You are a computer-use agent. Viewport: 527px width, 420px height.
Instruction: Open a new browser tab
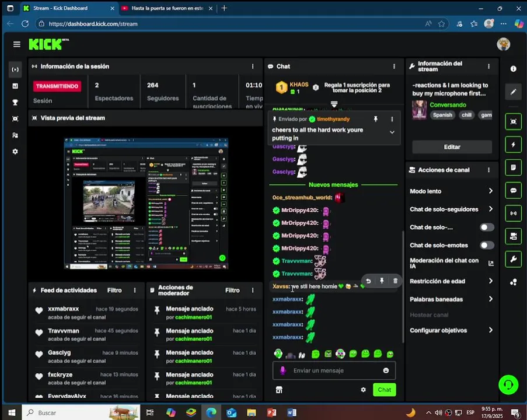[x=224, y=8]
